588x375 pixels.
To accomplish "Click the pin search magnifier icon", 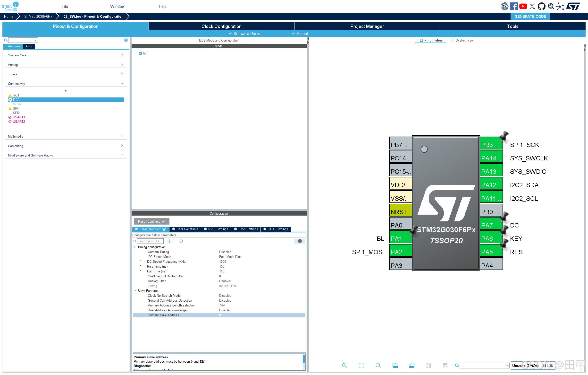I will coord(457,366).
